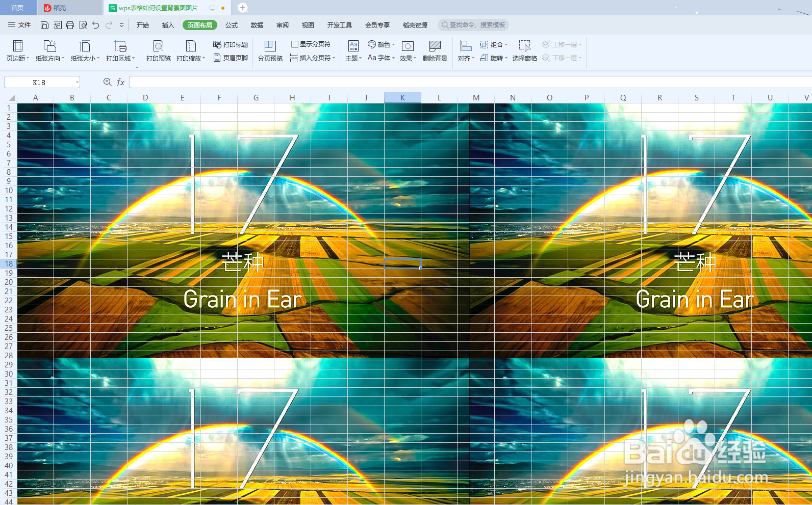Switch to the 视图 ribbon tab

coord(308,25)
